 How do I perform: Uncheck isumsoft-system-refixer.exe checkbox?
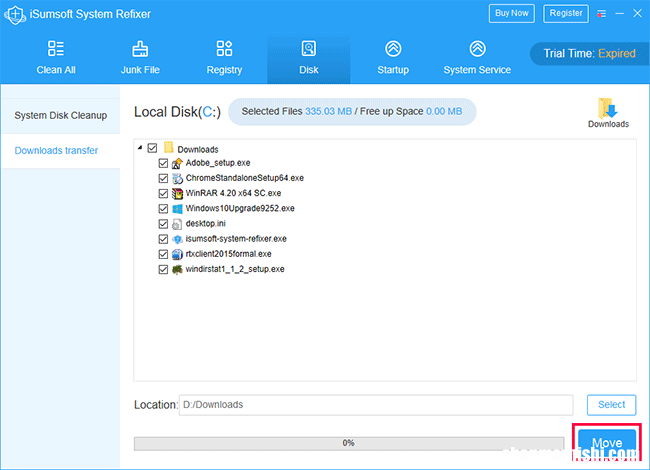(x=163, y=239)
